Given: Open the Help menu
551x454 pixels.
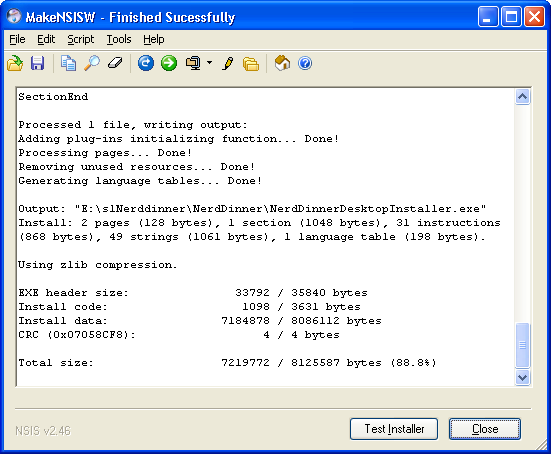Looking at the screenshot, I should (154, 39).
